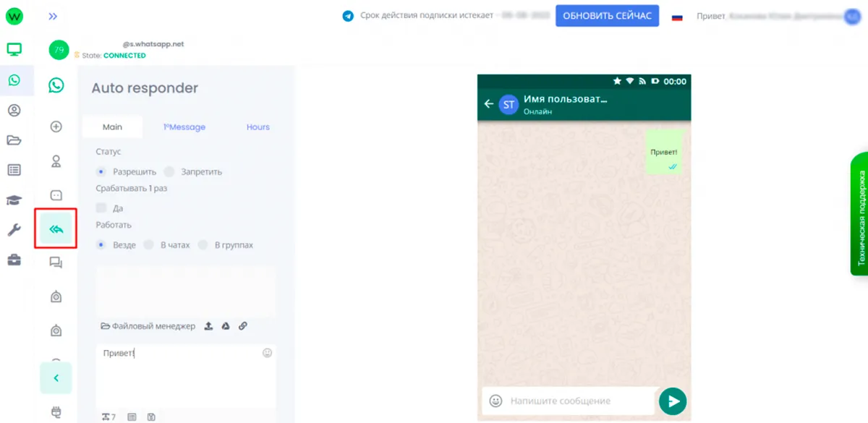Expand the >> arrows at the top left
868x423 pixels.
(x=52, y=15)
